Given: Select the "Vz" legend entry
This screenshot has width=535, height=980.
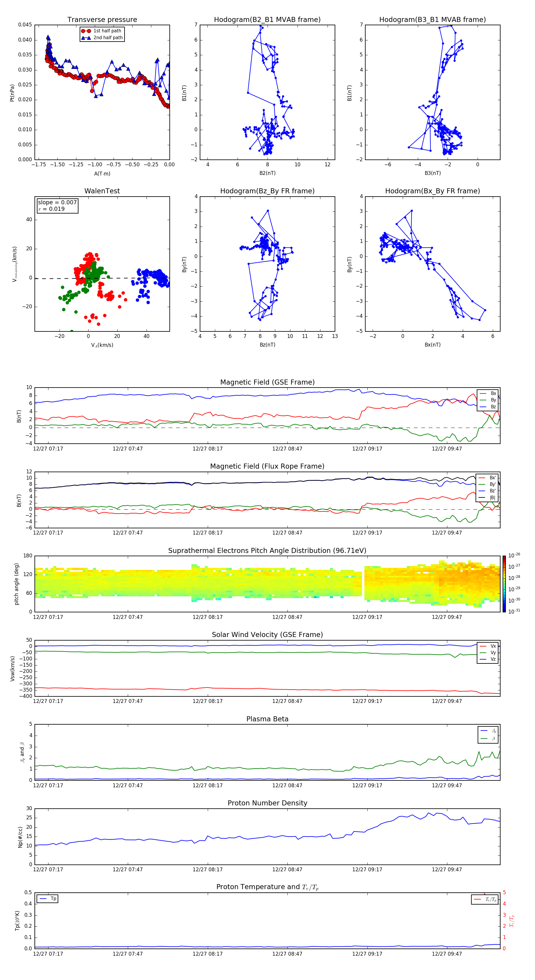Looking at the screenshot, I should [x=488, y=659].
